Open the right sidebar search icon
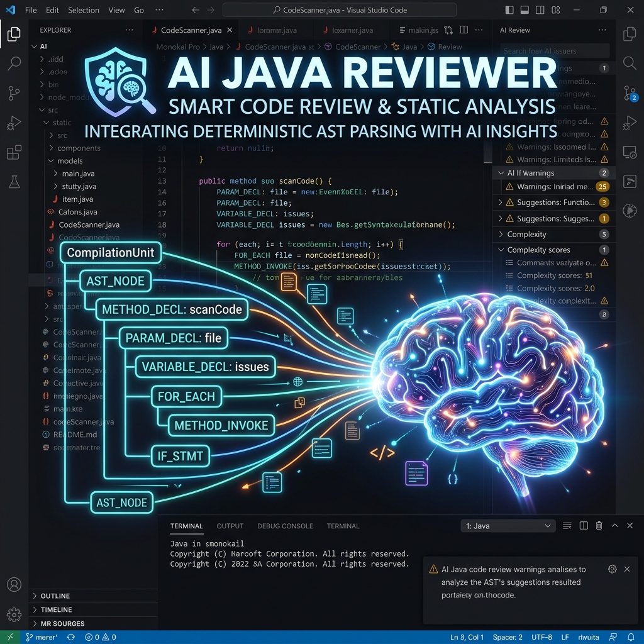The width and height of the screenshot is (644, 644). click(630, 63)
